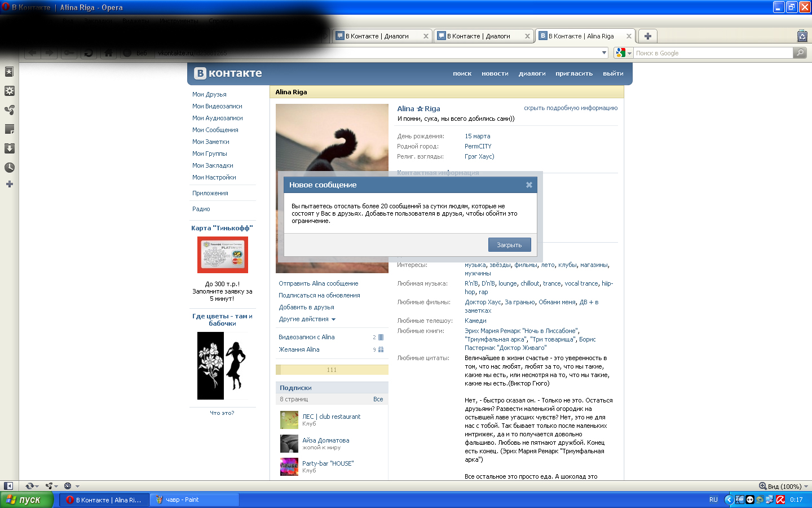Screen dimensions: 812x508
Task: Open Opera bookmarks panel star icon
Action: [9, 72]
